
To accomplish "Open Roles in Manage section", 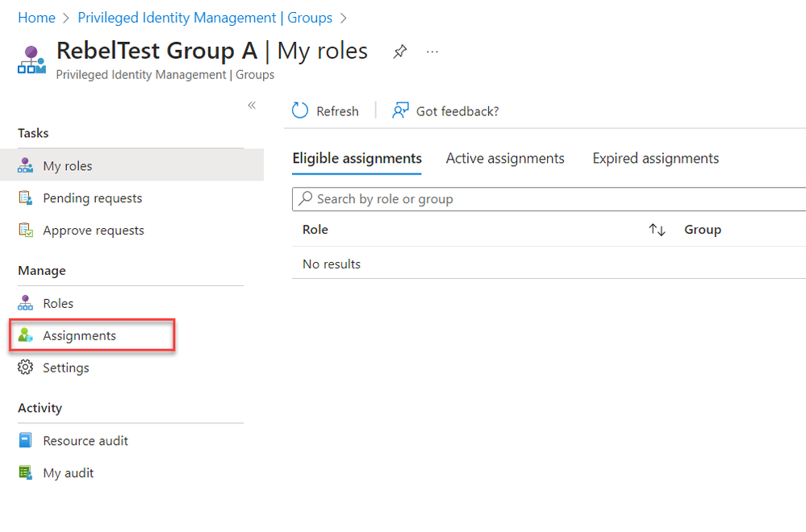I will point(58,303).
